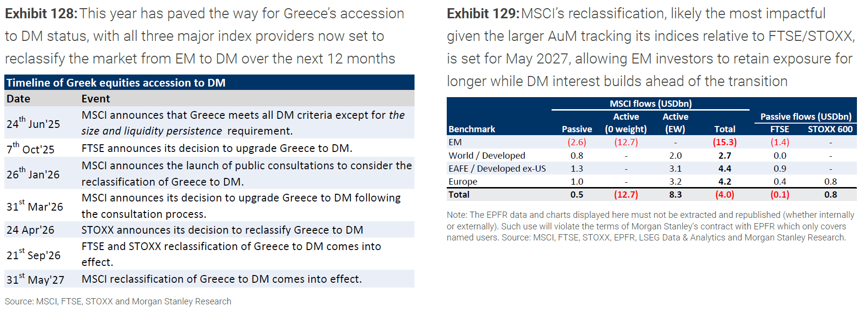This screenshot has height=314, width=868.
Task: Click the Benchmark column header
Action: pyautogui.click(x=472, y=129)
